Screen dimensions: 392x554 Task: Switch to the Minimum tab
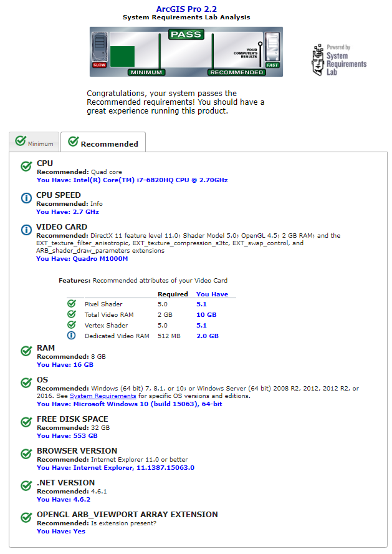pos(34,142)
